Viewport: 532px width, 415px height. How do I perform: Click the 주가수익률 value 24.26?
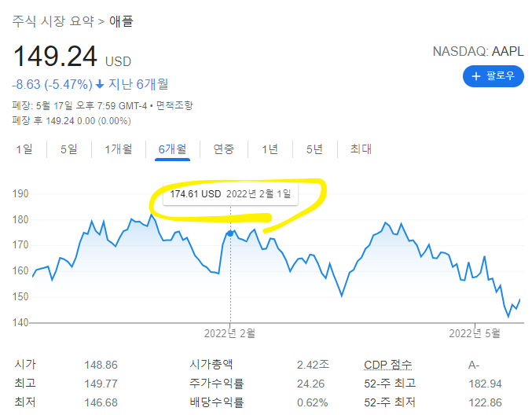(310, 384)
